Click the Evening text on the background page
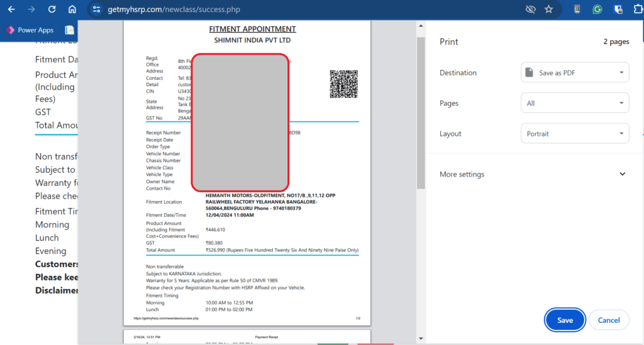 (50, 251)
